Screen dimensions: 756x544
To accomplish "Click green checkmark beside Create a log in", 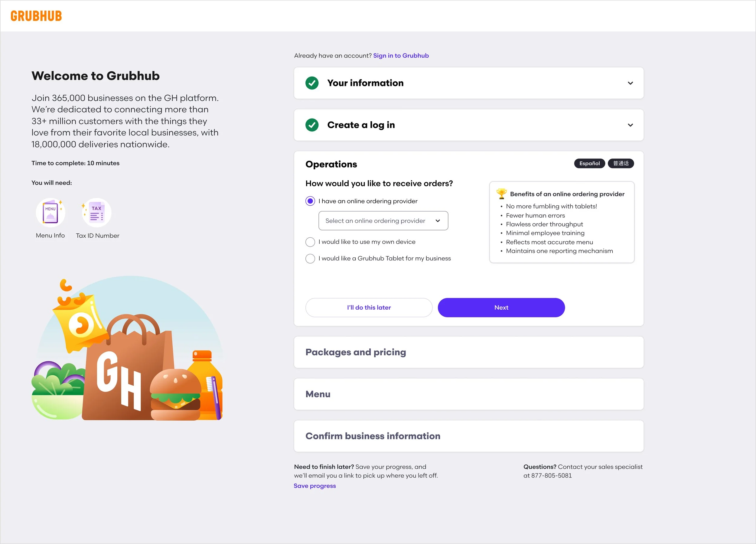I will point(312,125).
